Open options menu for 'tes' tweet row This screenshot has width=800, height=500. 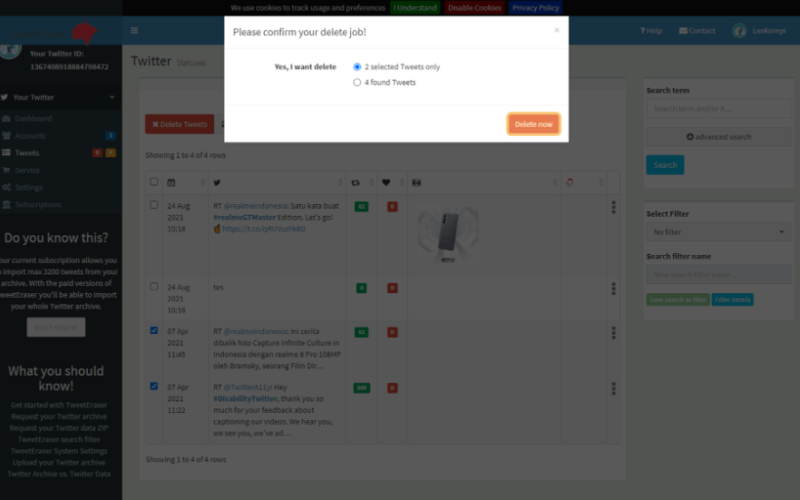click(613, 288)
